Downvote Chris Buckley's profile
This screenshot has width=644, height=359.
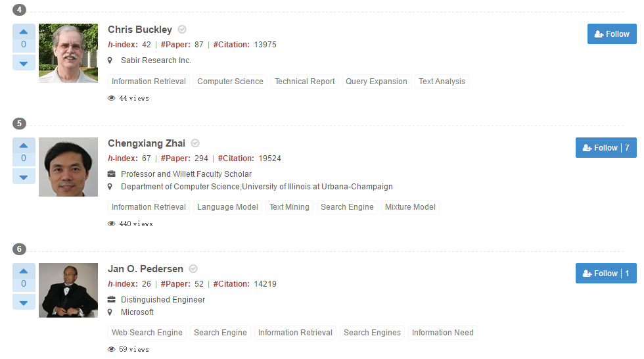[24, 63]
